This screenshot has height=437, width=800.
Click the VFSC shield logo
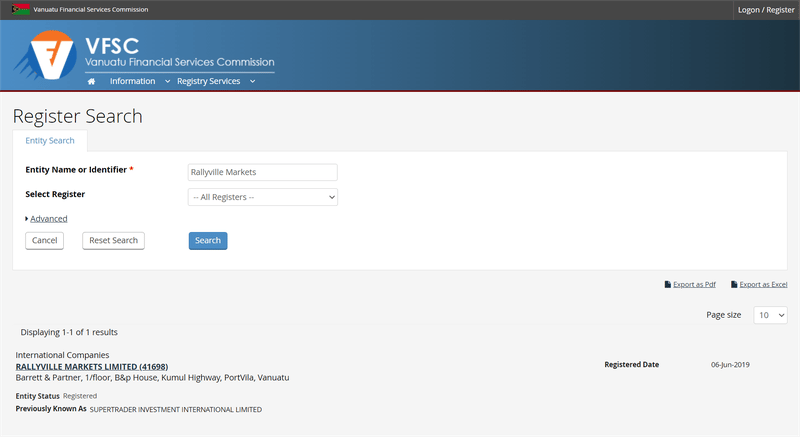tap(46, 55)
